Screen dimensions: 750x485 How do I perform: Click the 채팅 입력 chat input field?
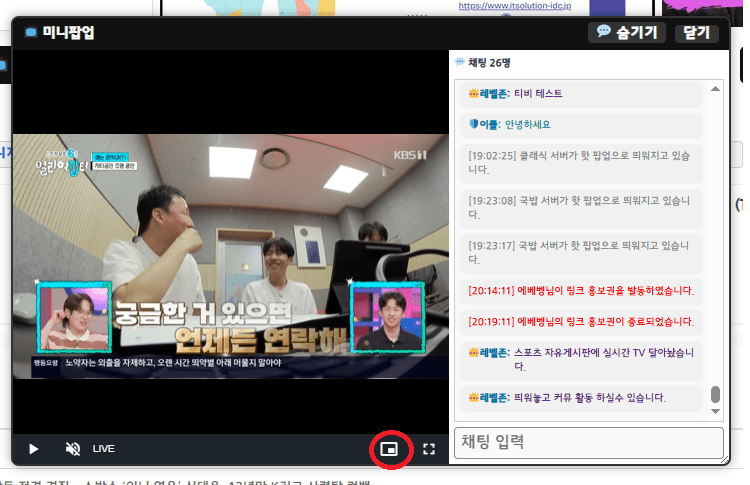pos(588,442)
